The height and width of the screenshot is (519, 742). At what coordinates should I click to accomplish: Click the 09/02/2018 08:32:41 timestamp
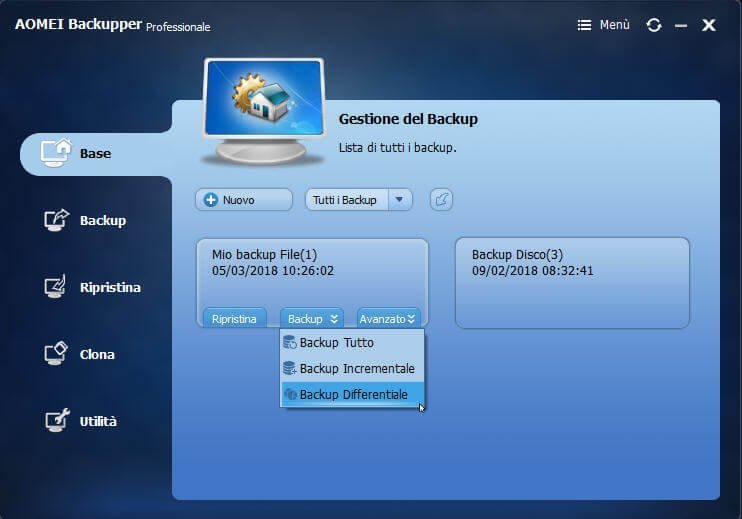532,271
